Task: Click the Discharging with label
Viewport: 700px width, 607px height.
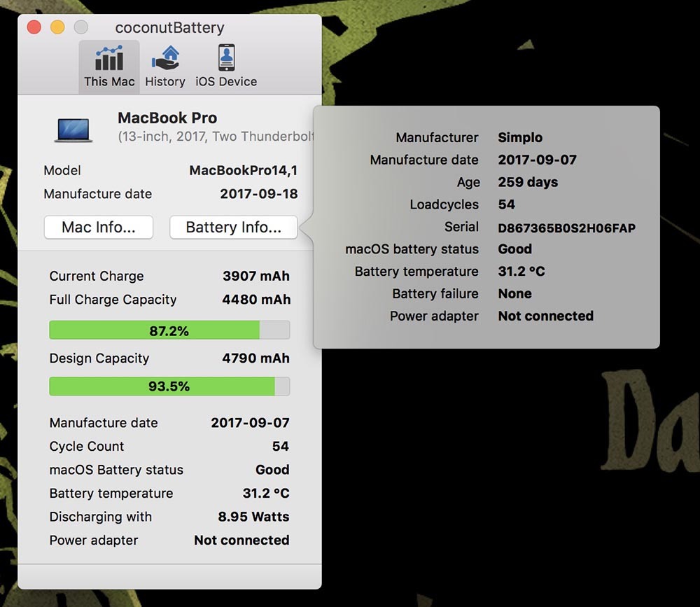Action: [100, 517]
